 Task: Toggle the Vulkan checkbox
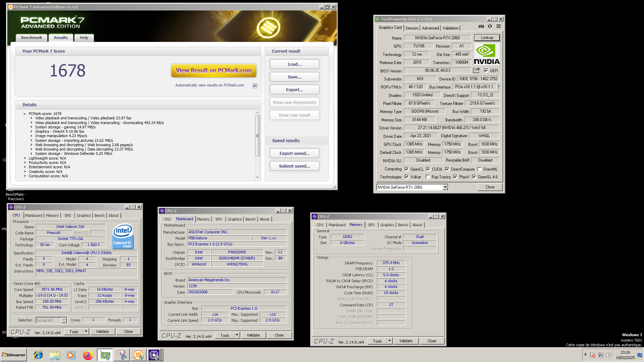tap(407, 177)
